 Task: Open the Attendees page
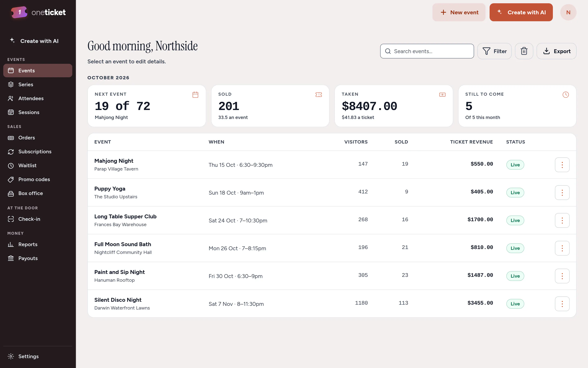[x=38, y=98]
